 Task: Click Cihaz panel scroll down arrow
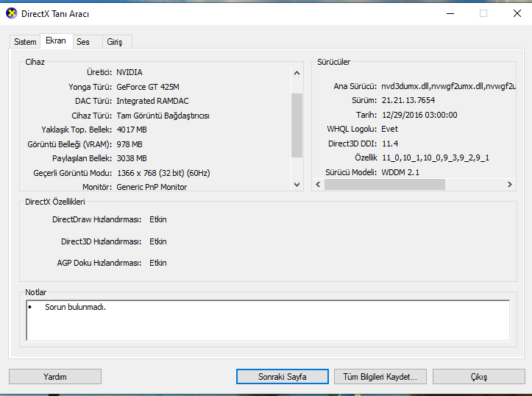click(x=297, y=185)
